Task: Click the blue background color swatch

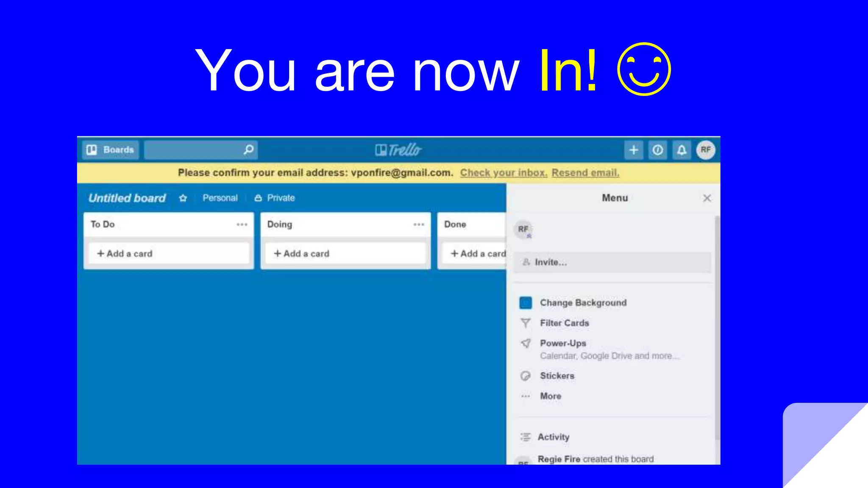Action: [x=526, y=303]
